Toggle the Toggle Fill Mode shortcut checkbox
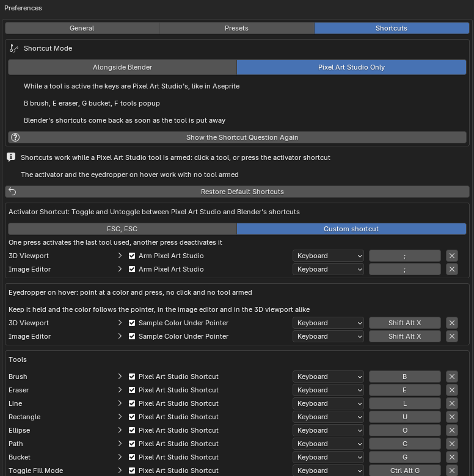Screen dimensions: 474x476 (132, 471)
